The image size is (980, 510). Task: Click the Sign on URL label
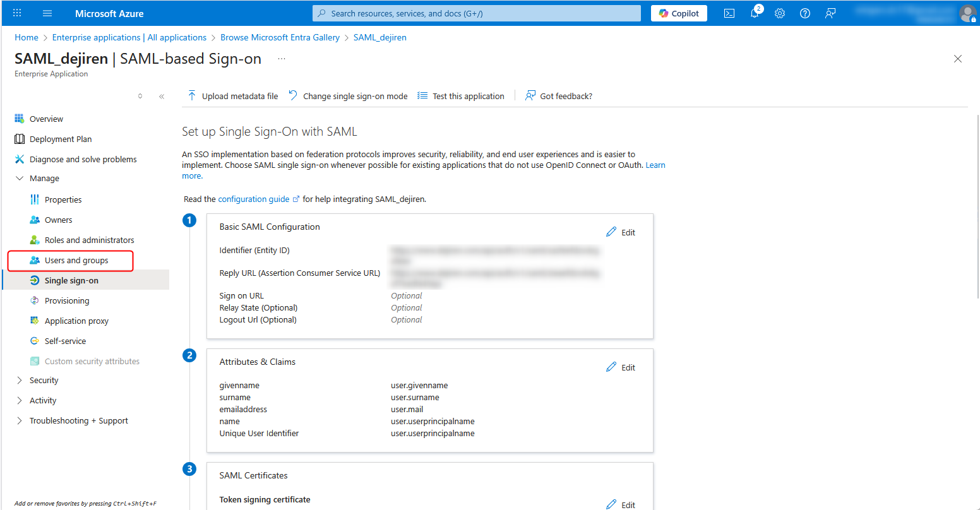click(242, 296)
